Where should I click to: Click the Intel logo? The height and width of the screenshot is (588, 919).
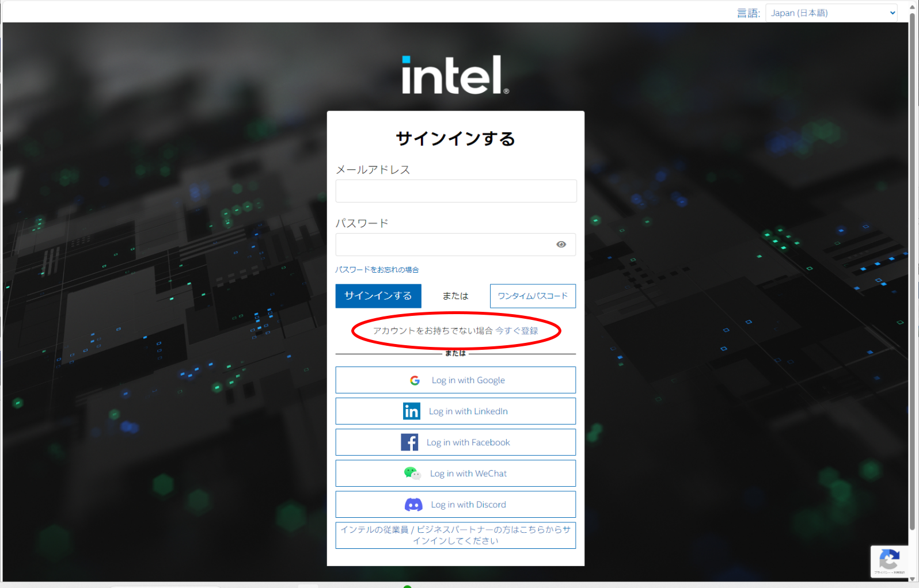pos(455,75)
